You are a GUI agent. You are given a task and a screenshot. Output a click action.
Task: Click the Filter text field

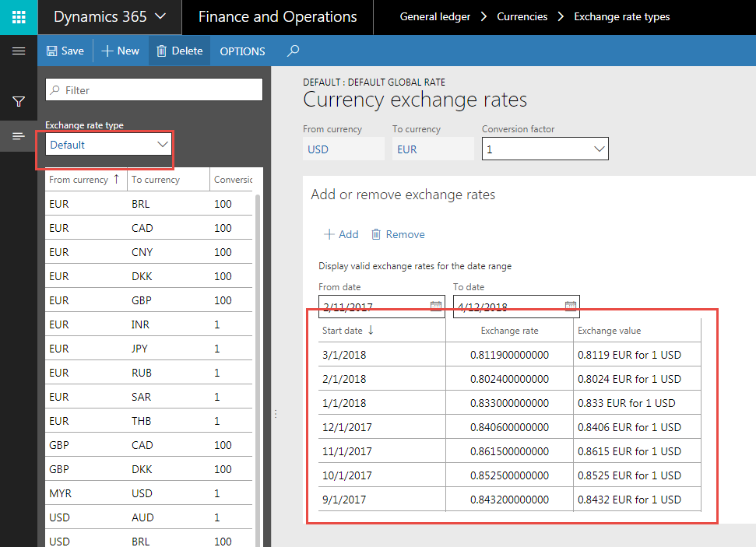coord(154,90)
